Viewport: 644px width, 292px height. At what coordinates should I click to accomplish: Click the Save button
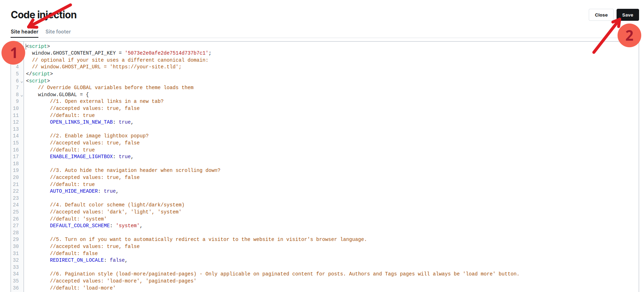627,15
